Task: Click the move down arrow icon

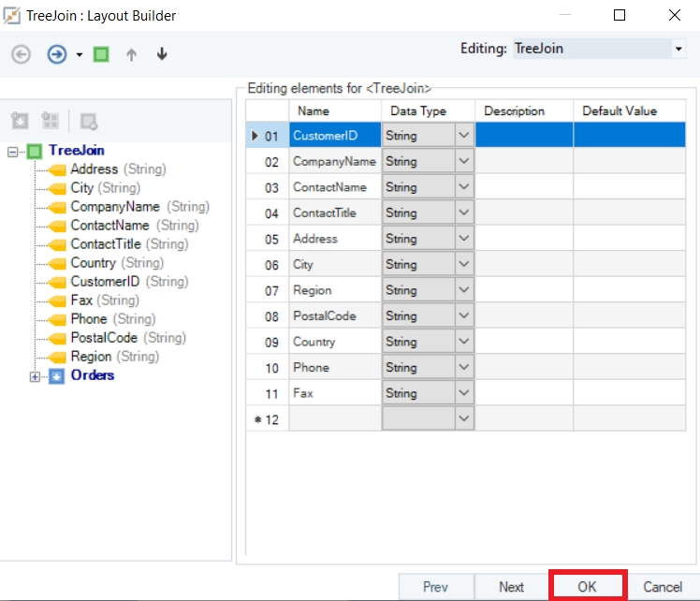Action: click(x=162, y=54)
